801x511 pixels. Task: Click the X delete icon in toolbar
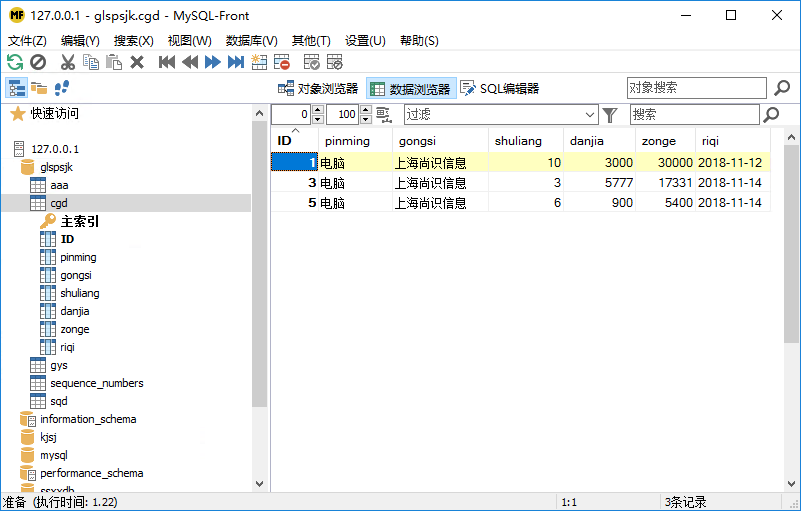[x=137, y=62]
